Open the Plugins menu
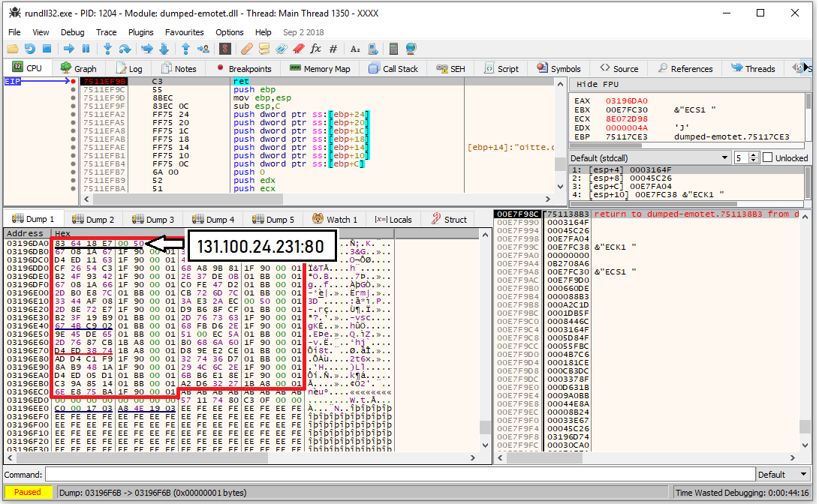This screenshot has height=504, width=819. pyautogui.click(x=140, y=32)
